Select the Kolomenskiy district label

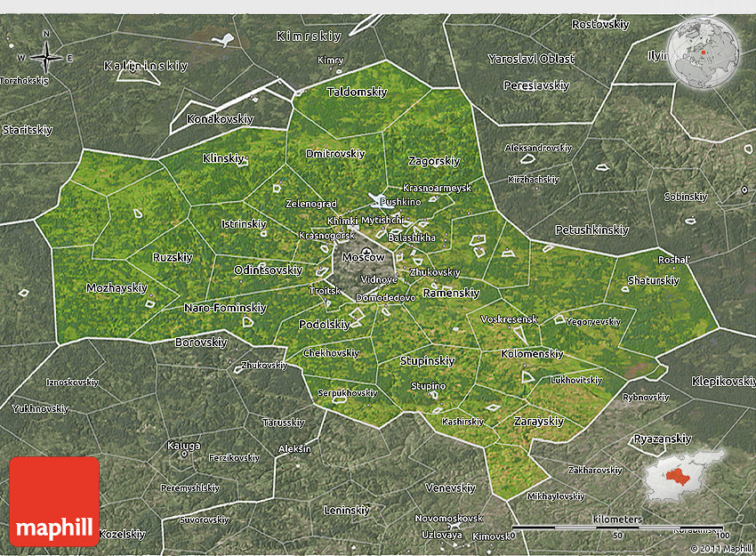point(533,353)
